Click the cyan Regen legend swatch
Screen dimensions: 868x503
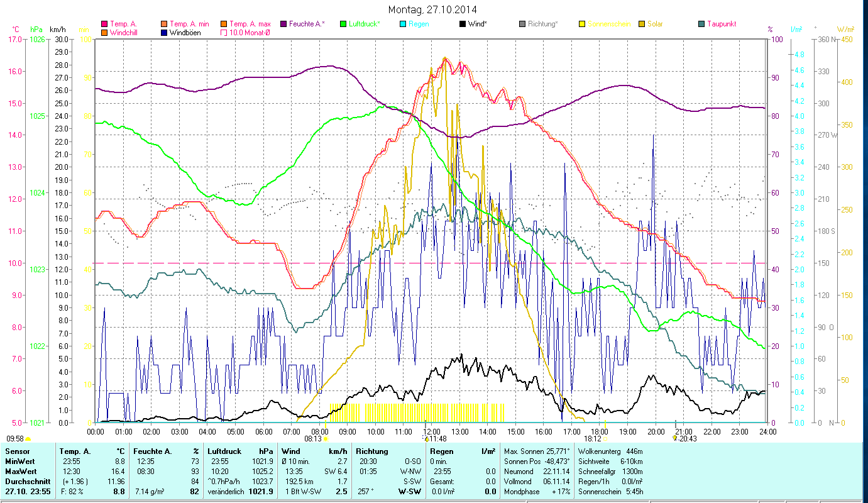point(403,25)
